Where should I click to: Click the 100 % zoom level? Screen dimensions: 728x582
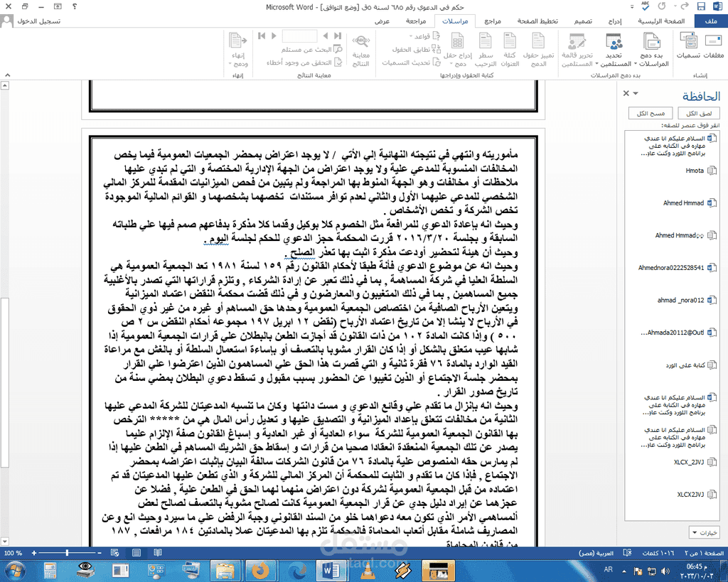[x=13, y=553]
